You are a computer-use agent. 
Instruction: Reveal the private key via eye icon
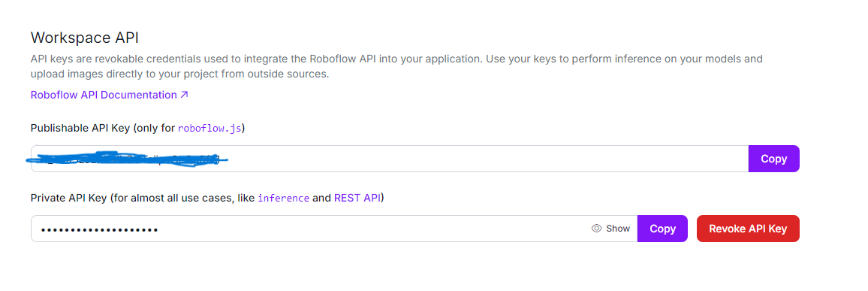(596, 229)
